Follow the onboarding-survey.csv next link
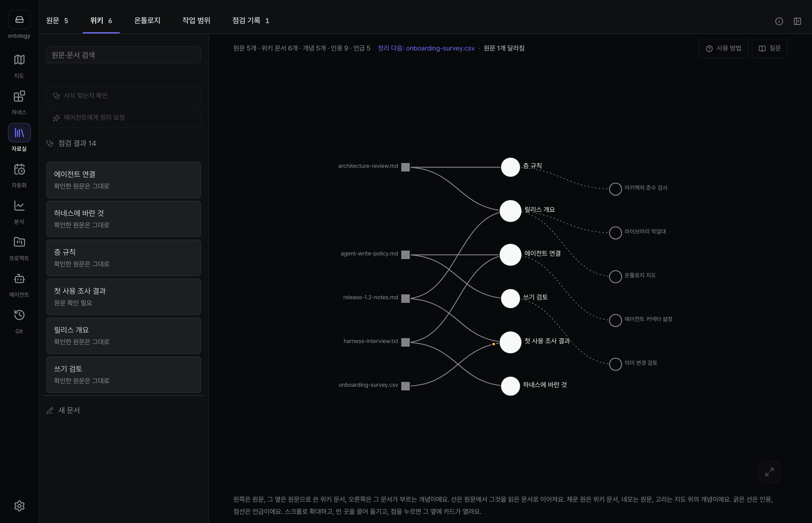This screenshot has width=812, height=523. coord(426,48)
